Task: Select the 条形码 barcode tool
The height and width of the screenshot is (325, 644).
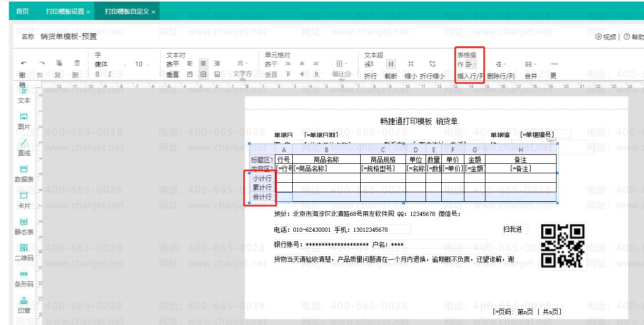Action: (x=24, y=279)
